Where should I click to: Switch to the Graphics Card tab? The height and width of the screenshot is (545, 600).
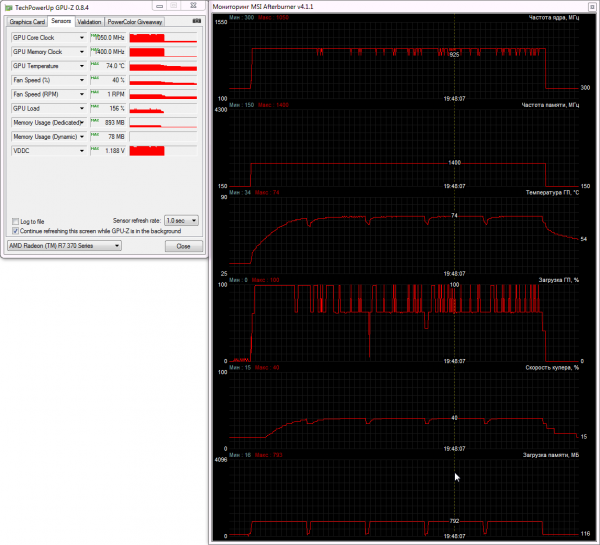[27, 22]
